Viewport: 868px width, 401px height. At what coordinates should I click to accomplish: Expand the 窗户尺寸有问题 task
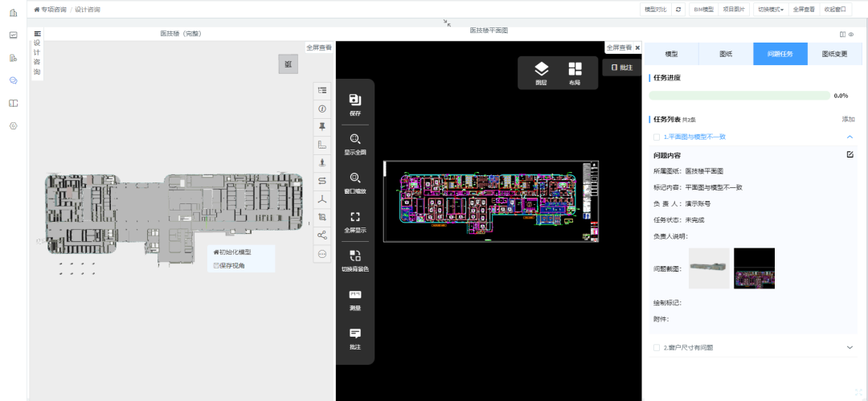coord(850,347)
